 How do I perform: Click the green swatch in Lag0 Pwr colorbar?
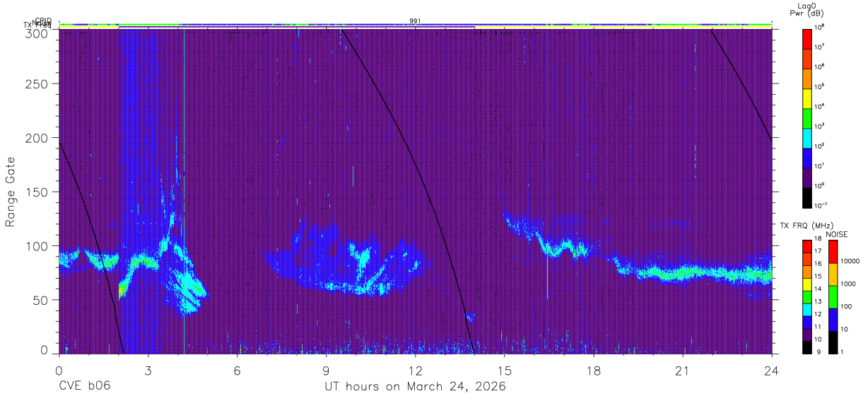[807, 117]
